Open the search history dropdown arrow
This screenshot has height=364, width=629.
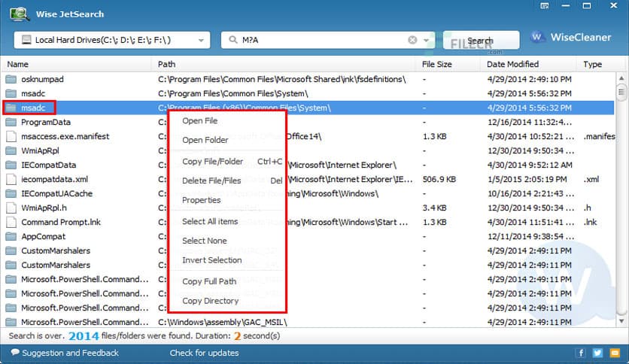tap(426, 40)
